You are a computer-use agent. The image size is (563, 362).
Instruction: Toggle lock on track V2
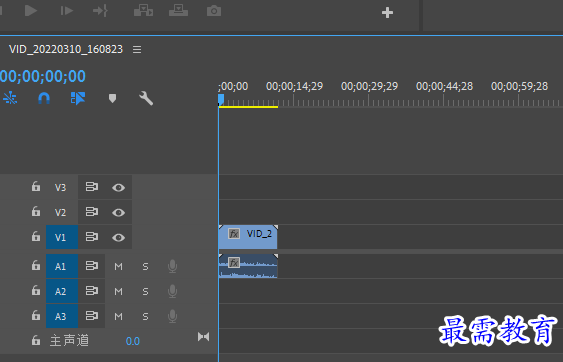[36, 211]
